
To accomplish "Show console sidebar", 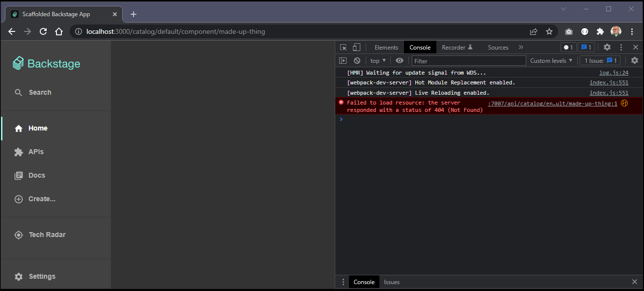I will click(x=343, y=60).
